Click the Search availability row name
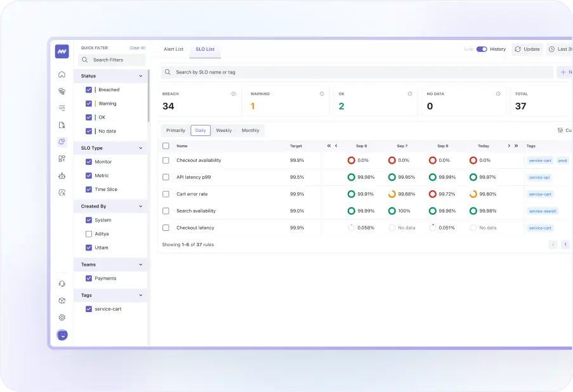The height and width of the screenshot is (392, 573). pos(196,211)
